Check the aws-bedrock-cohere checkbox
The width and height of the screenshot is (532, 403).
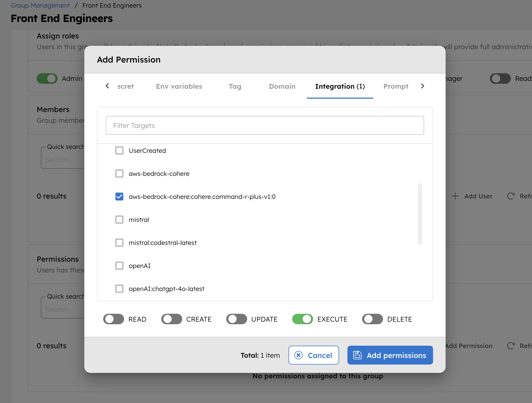tap(119, 173)
